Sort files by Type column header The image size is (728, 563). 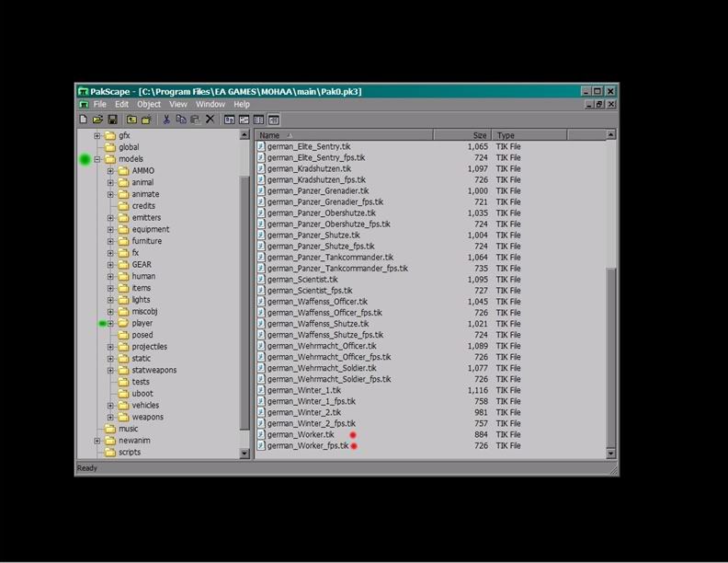click(529, 135)
